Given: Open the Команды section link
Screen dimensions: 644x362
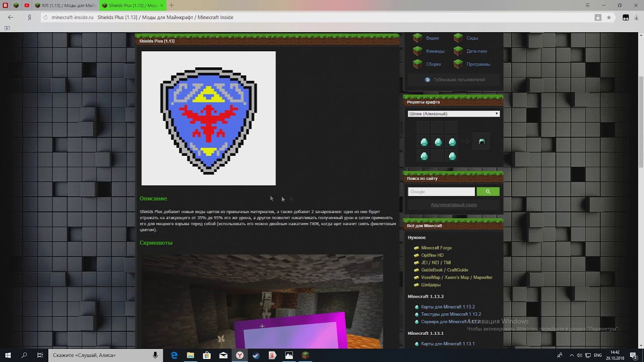Looking at the screenshot, I should [435, 51].
